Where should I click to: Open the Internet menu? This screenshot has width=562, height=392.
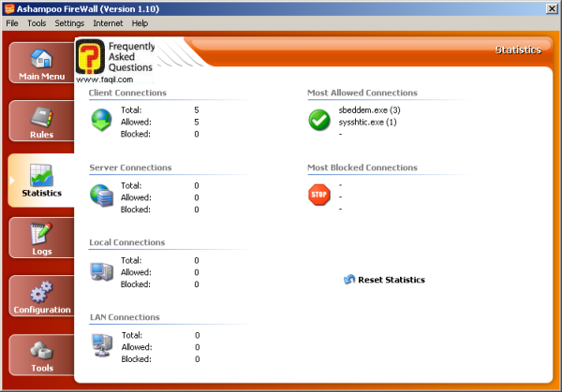coord(108,22)
